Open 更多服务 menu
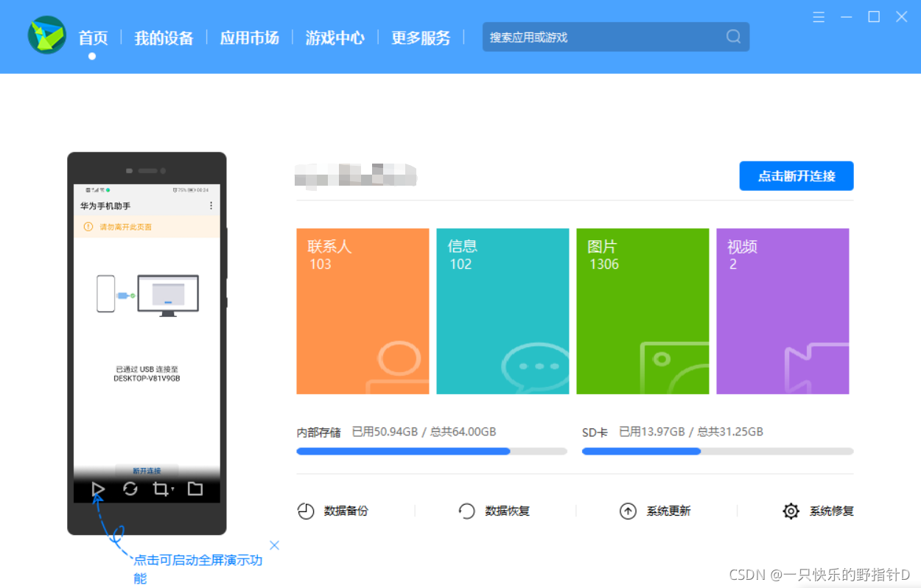This screenshot has height=588, width=921. 420,38
